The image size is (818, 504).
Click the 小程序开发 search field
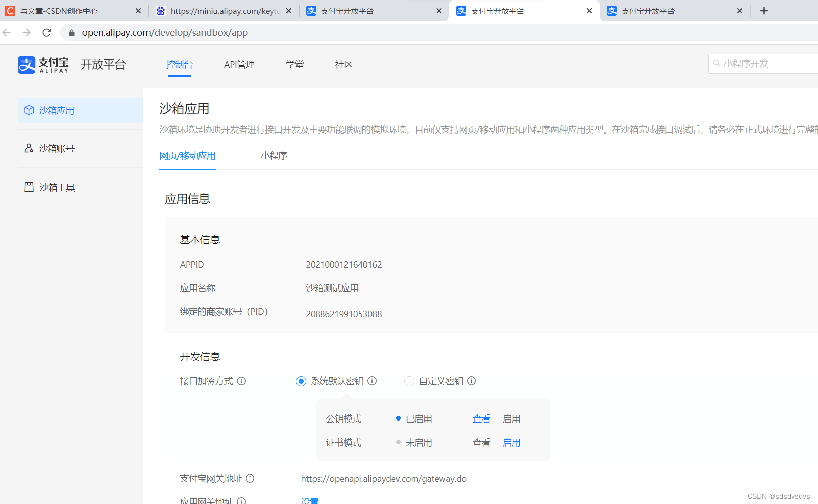pyautogui.click(x=763, y=64)
